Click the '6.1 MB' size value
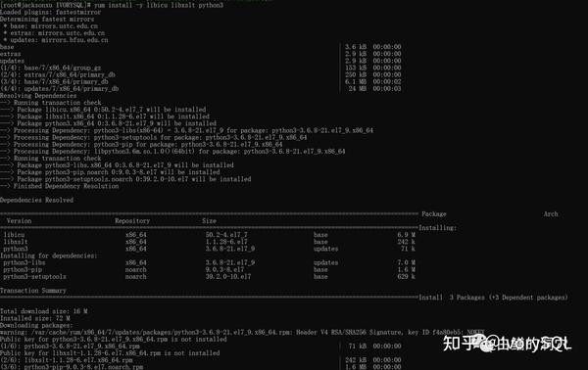 pos(356,81)
